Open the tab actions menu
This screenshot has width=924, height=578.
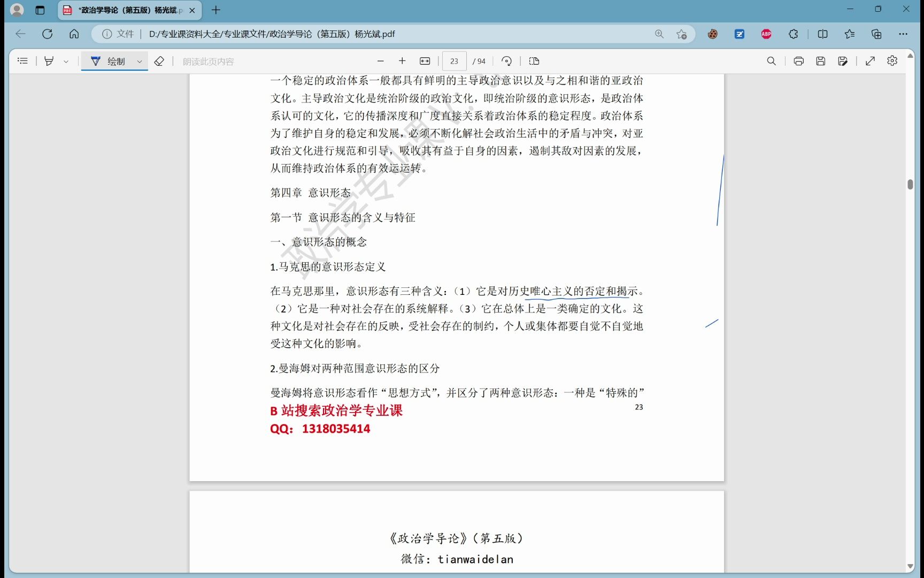pos(40,10)
